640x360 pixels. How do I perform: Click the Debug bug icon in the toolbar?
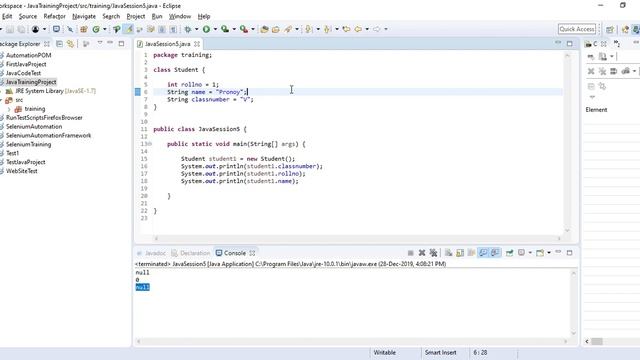(188, 29)
